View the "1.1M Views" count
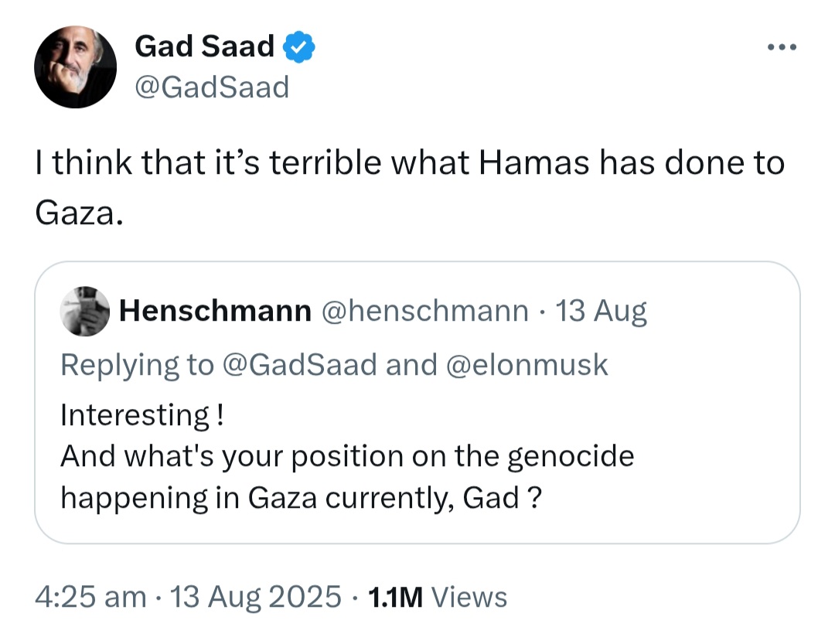835x644 pixels. (438, 597)
